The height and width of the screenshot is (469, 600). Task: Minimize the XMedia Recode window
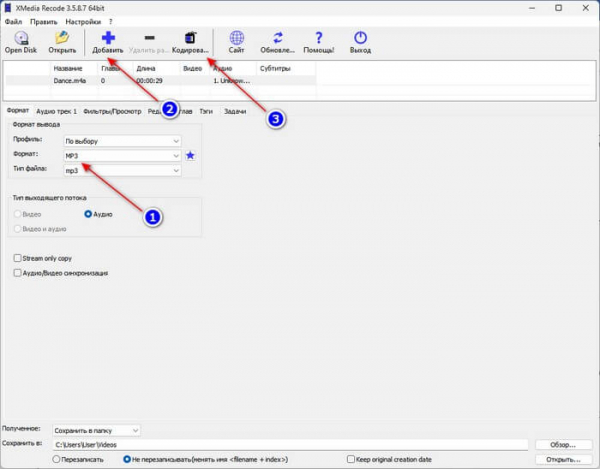click(x=532, y=8)
